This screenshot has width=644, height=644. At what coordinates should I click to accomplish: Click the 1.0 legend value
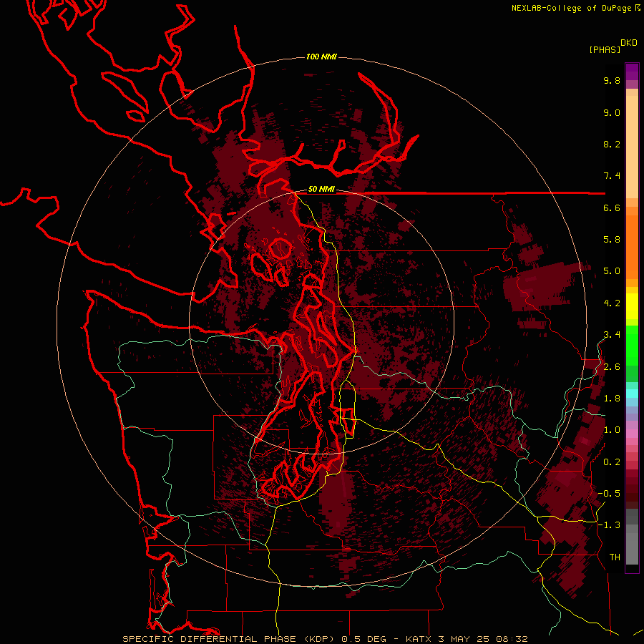(612, 430)
